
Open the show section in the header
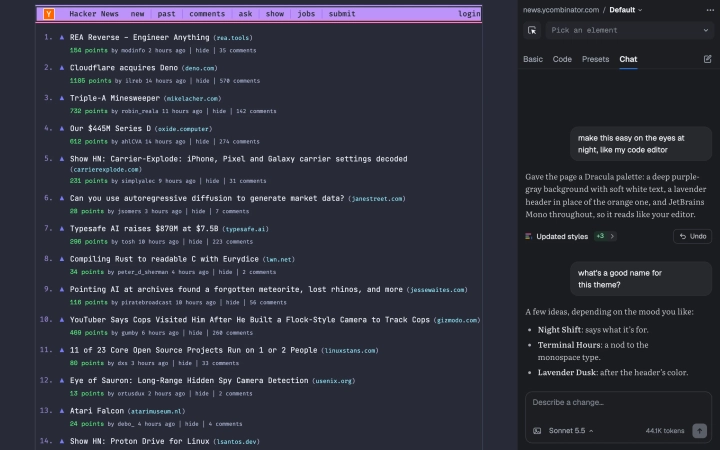click(275, 14)
